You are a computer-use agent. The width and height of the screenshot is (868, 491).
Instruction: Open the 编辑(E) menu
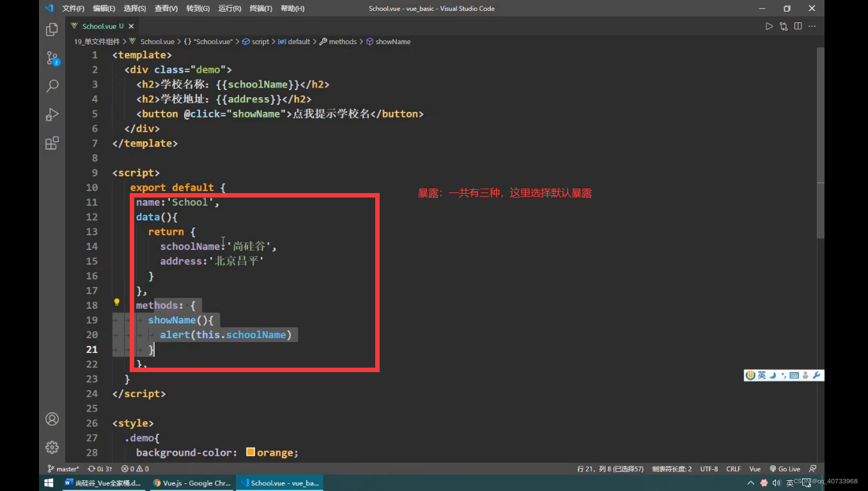coord(104,8)
